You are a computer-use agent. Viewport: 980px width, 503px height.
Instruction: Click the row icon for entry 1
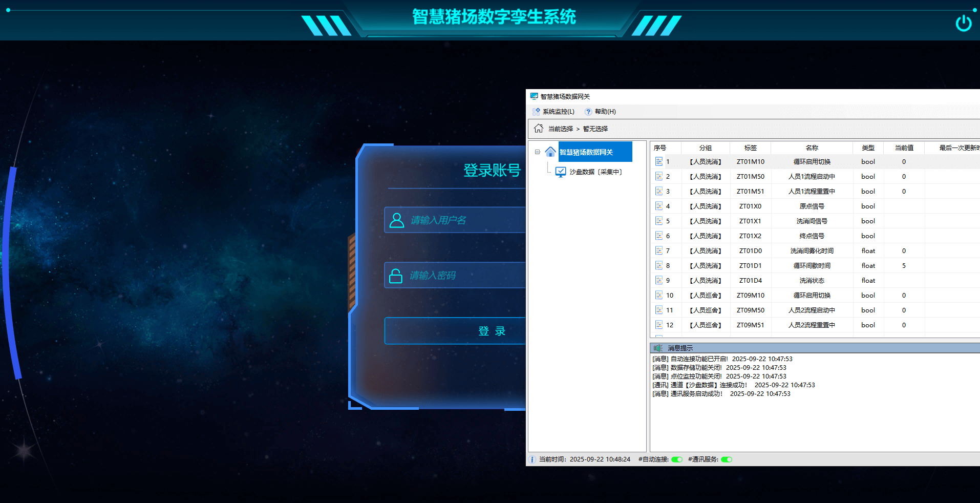coord(659,162)
